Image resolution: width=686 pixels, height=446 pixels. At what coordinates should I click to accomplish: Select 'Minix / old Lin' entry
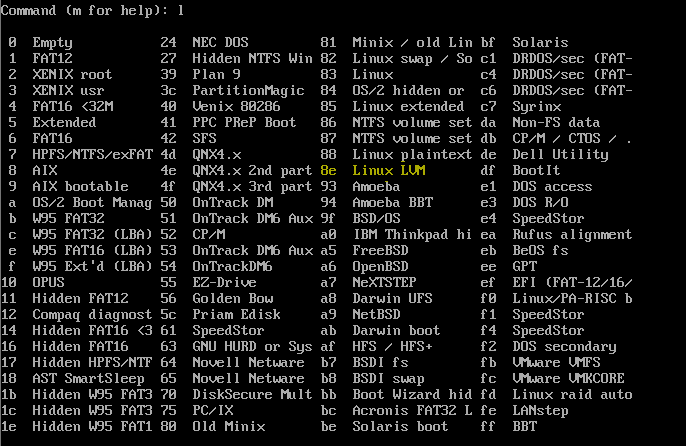[413, 42]
